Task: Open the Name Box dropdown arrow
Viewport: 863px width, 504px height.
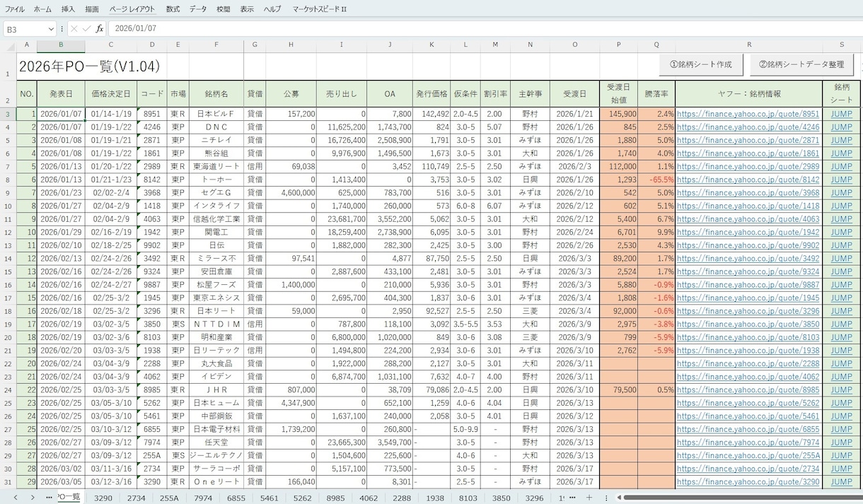Action: (50, 29)
